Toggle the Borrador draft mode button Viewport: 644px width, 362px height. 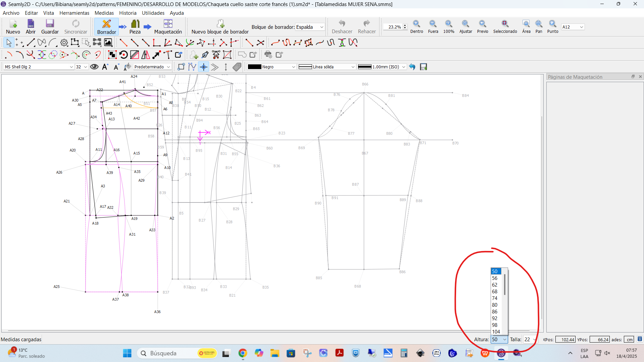click(106, 26)
